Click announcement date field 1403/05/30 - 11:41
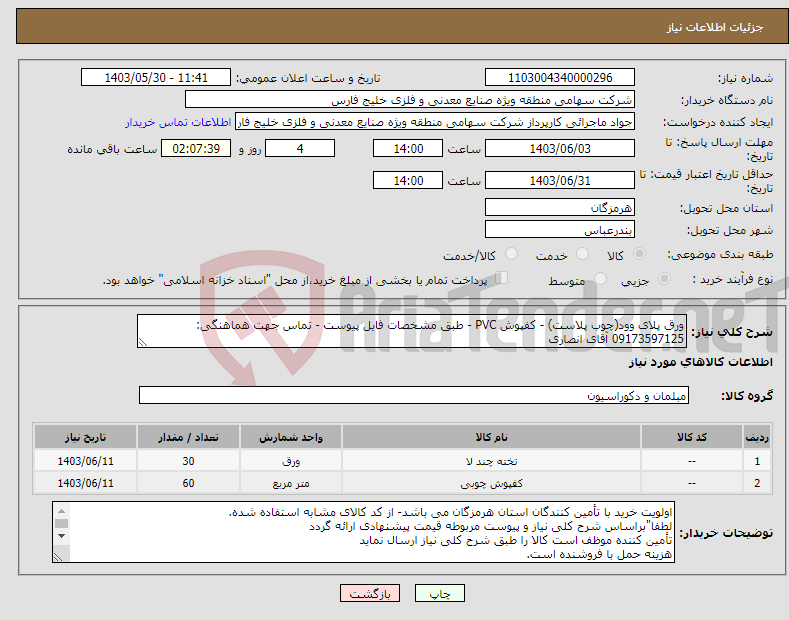Viewport: 789px width, 620px height. pyautogui.click(x=156, y=78)
